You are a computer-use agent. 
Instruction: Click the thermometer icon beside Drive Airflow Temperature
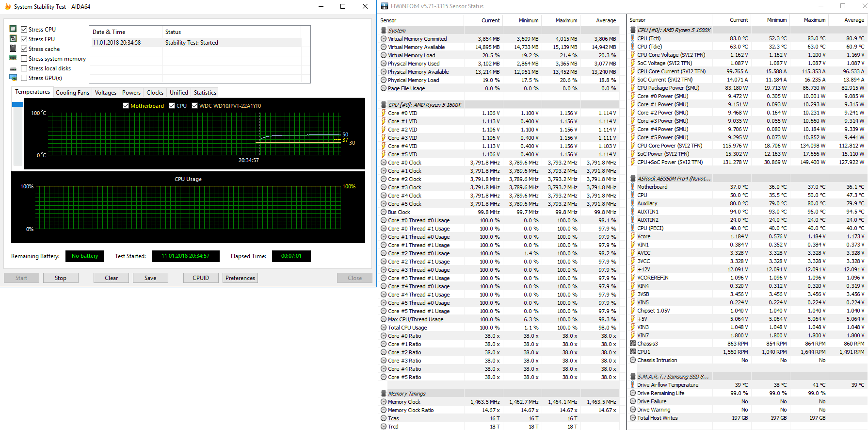pyautogui.click(x=633, y=385)
